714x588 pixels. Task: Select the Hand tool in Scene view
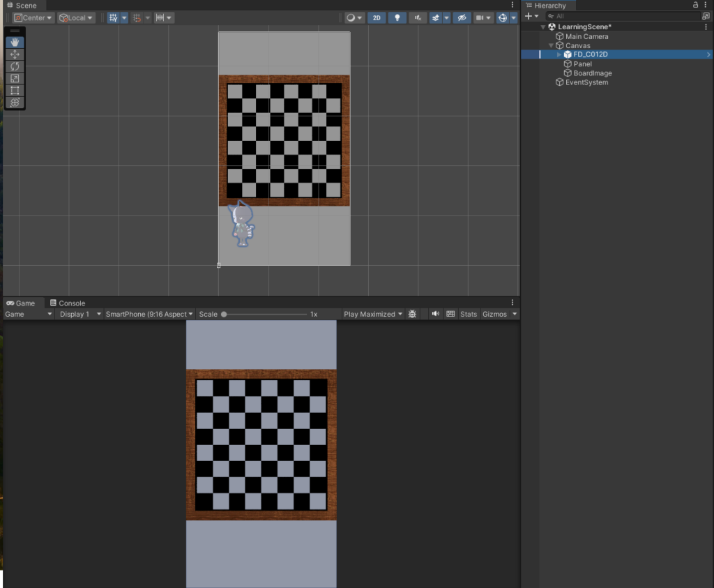(x=15, y=43)
